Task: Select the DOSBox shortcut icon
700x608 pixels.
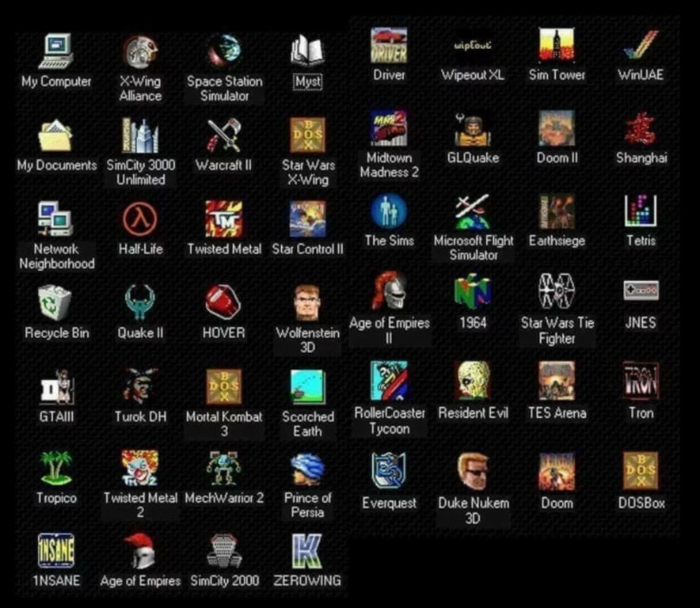Action: (641, 471)
